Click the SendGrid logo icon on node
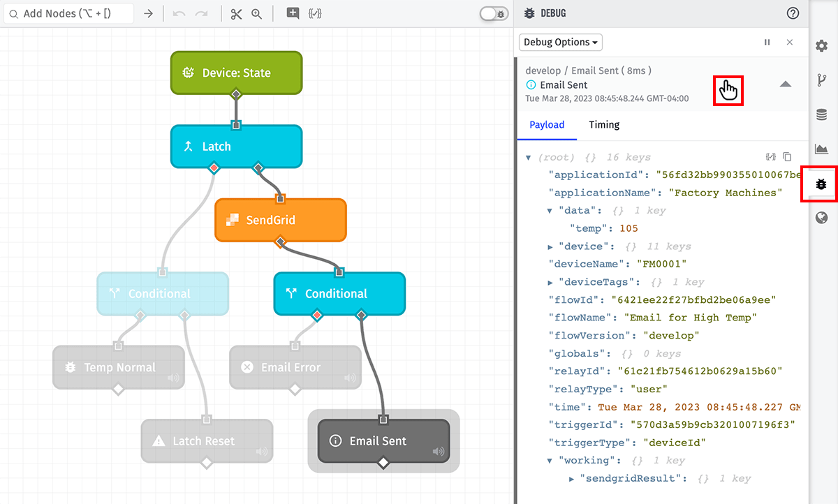The width and height of the screenshot is (838, 504). click(x=233, y=220)
